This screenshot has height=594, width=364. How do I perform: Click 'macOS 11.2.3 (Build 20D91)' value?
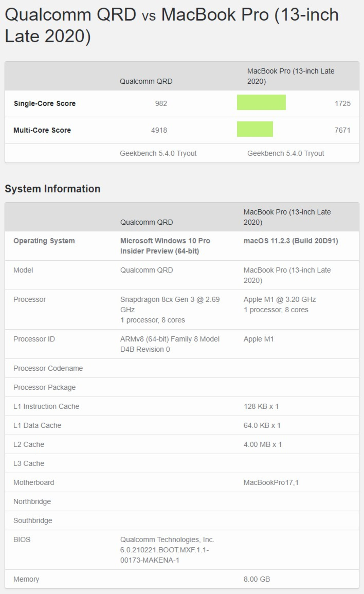[291, 241]
